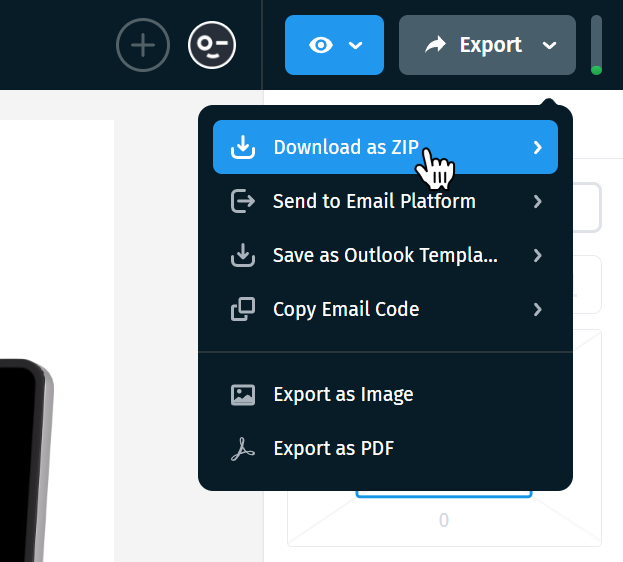
Task: Choose Send to Email Platform
Action: click(385, 201)
